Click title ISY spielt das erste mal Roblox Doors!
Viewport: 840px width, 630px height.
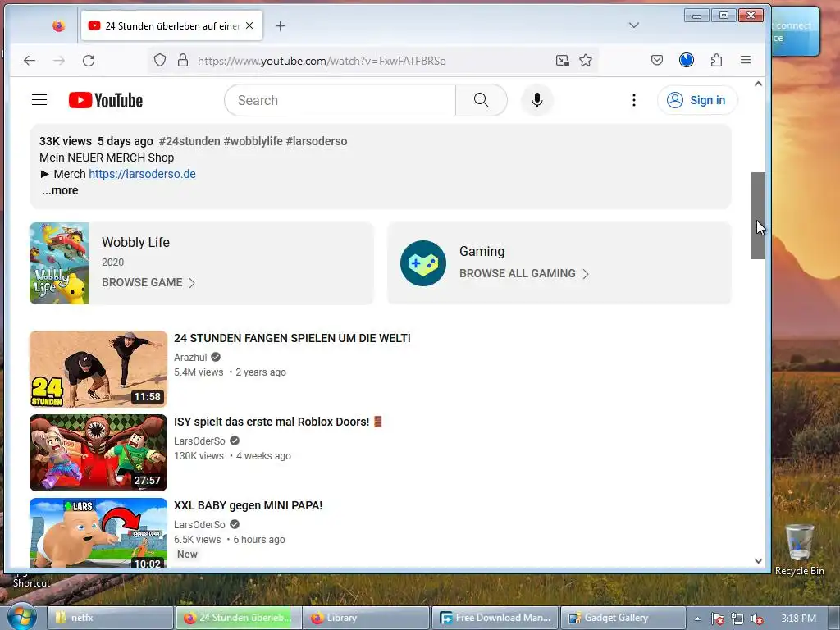click(278, 422)
